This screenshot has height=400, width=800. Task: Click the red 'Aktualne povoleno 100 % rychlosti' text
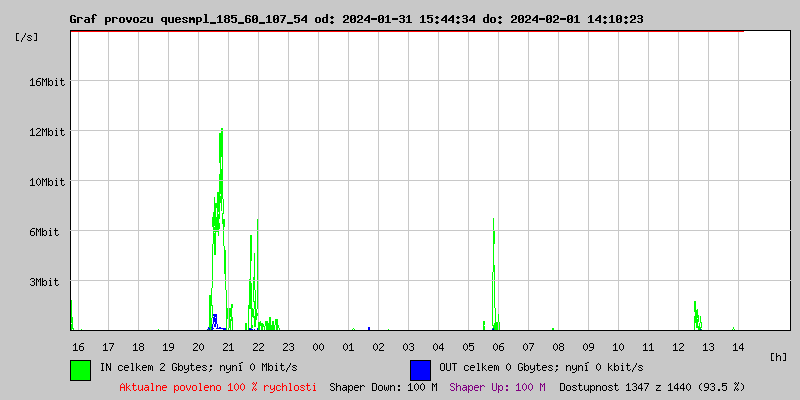pos(218,386)
